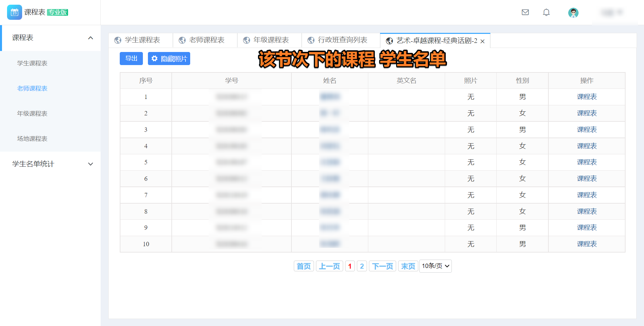This screenshot has height=326, width=644.
Task: Open 课程表 link for row 1
Action: pos(587,97)
